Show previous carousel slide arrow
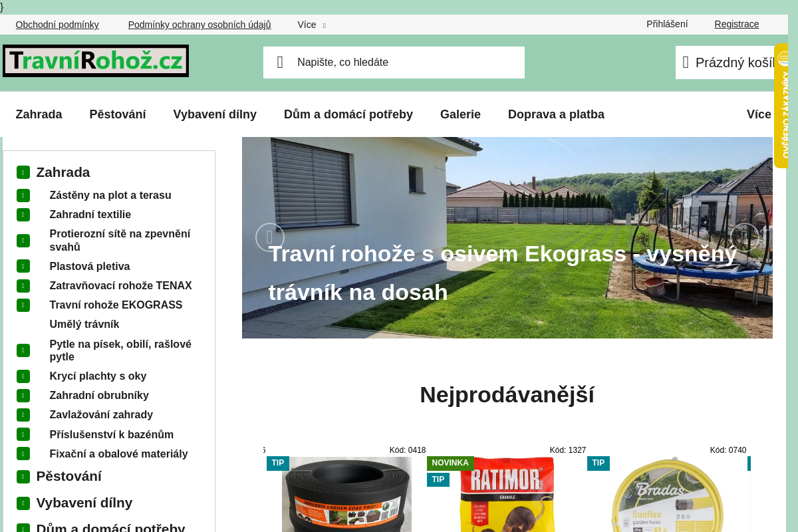The image size is (798, 532). click(x=270, y=237)
